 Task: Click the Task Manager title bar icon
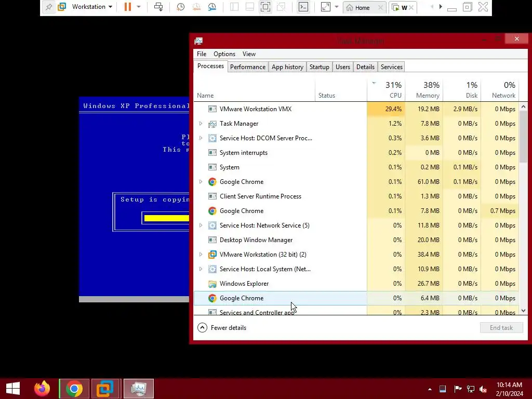[x=198, y=41]
